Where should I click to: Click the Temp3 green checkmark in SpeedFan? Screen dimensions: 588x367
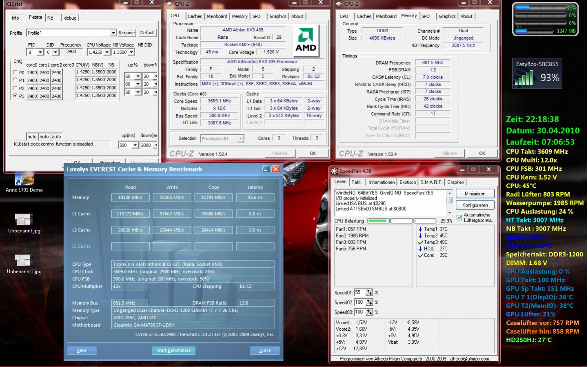(420, 242)
